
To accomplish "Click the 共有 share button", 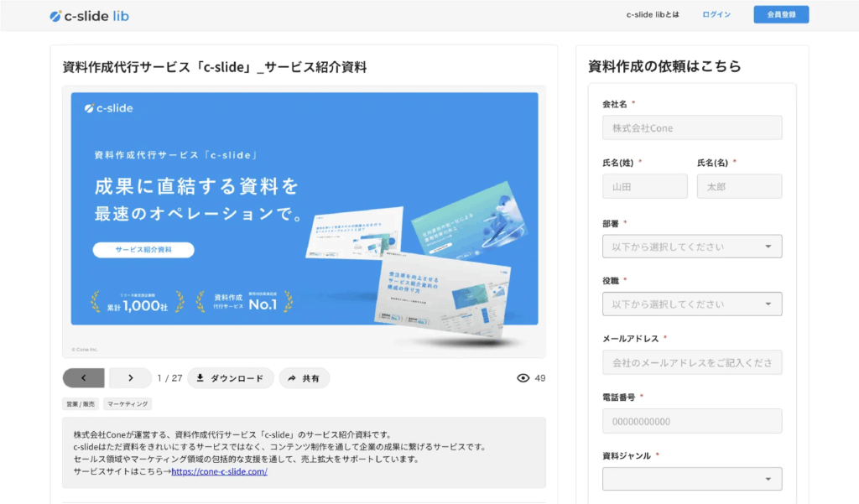I will [304, 378].
